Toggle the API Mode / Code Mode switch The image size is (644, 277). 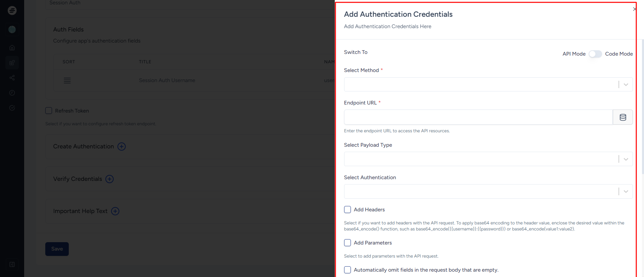[x=595, y=54]
